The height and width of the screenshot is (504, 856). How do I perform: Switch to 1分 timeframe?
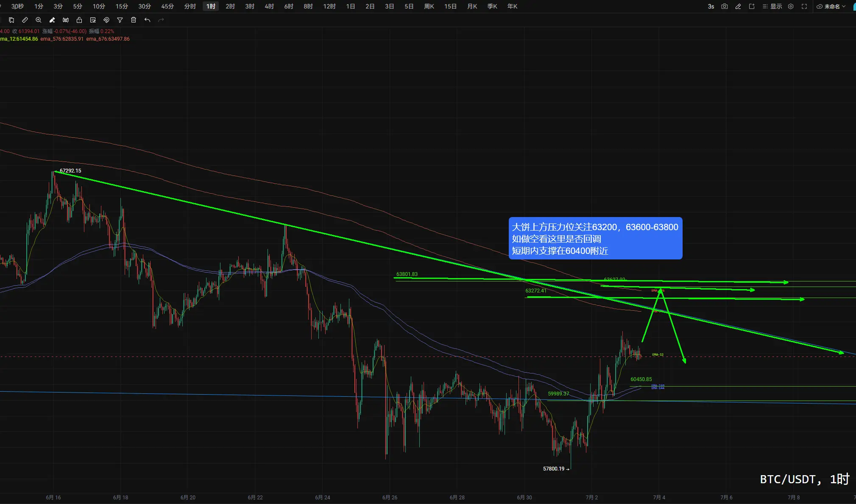[x=39, y=6]
